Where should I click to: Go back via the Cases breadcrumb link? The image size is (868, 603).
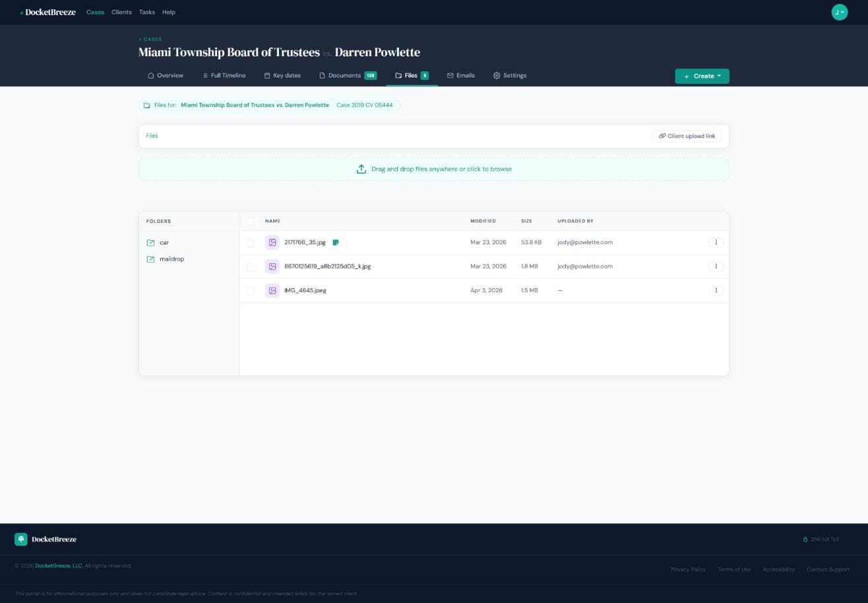[151, 40]
